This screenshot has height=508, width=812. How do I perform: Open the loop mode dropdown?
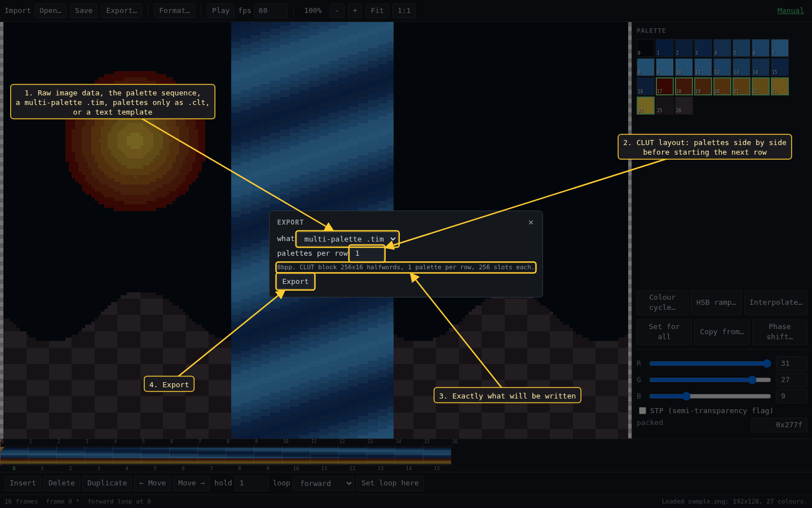pos(323,483)
